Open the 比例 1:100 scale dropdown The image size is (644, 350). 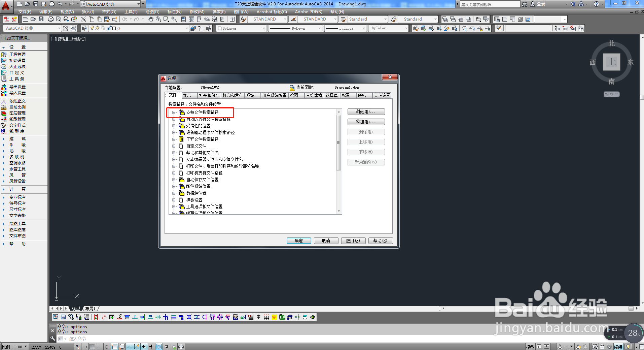[x=14, y=347]
